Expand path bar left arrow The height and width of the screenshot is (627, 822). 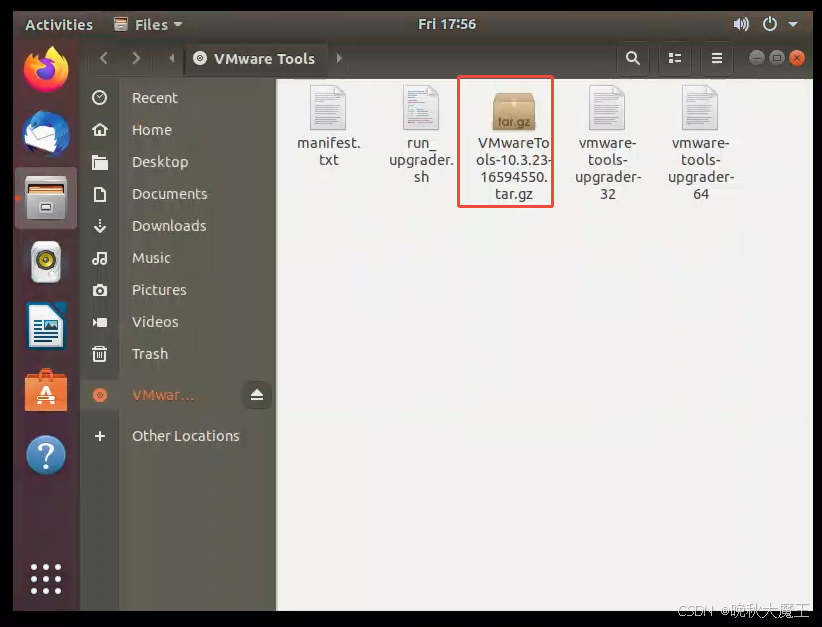[x=172, y=58]
